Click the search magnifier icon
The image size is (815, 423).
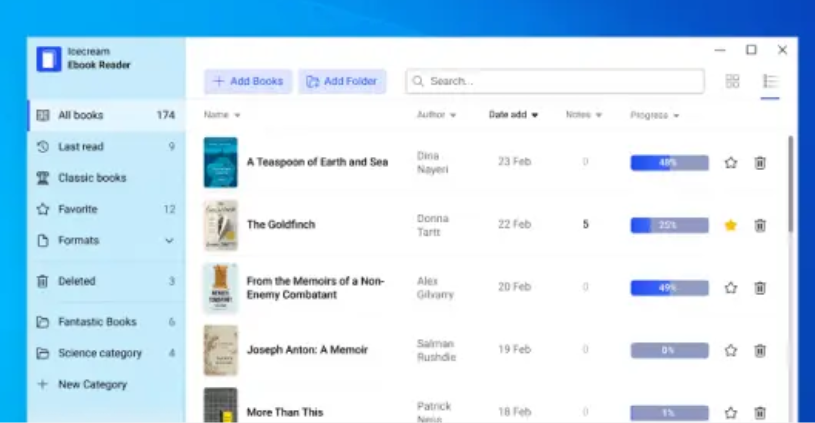point(418,81)
